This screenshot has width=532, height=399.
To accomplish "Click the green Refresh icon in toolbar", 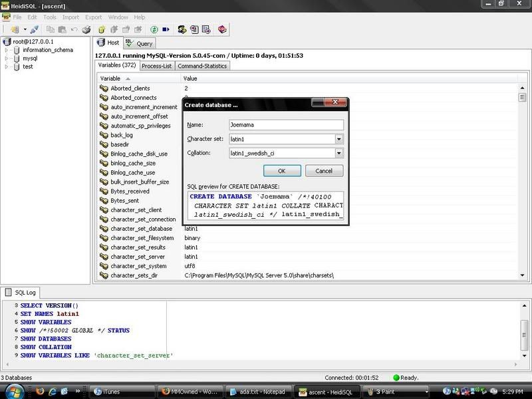I will pos(154,29).
